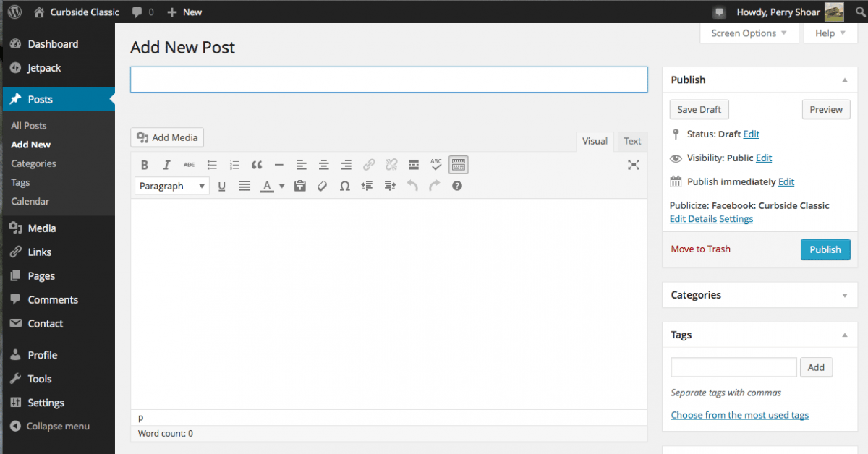868x454 pixels.
Task: Remove link with the unlink icon
Action: pyautogui.click(x=391, y=165)
